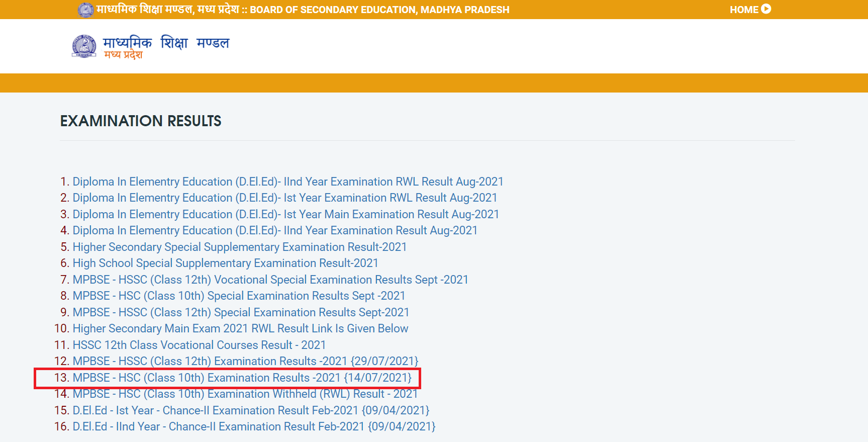This screenshot has height=442, width=868.
Task: Open HSC Class 10th Withheld RWL Result
Action: point(245,394)
